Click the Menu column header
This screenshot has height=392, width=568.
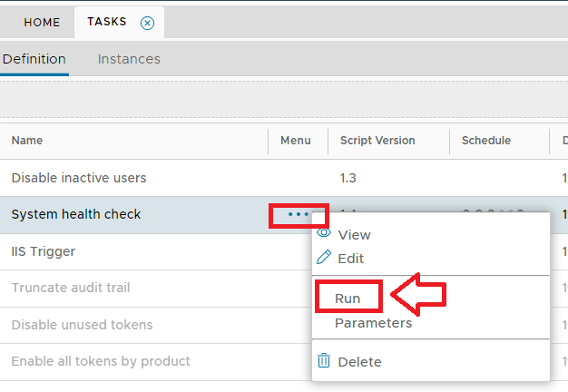click(x=296, y=141)
